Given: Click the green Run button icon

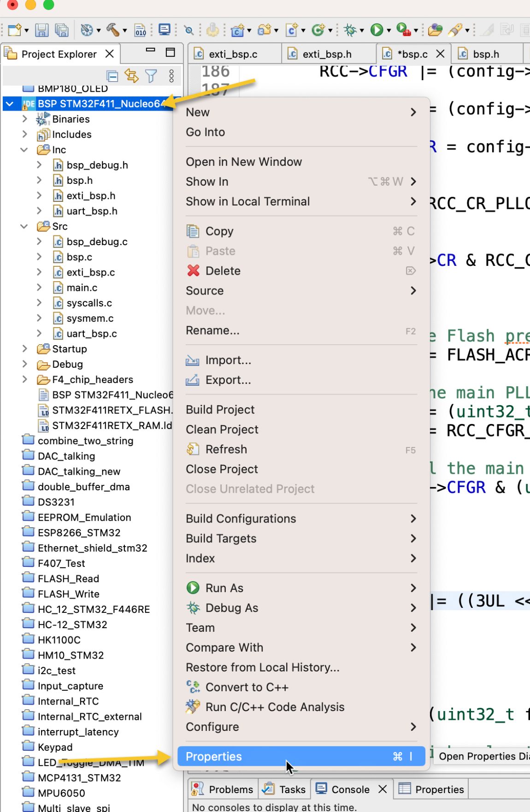Looking at the screenshot, I should pos(377,30).
